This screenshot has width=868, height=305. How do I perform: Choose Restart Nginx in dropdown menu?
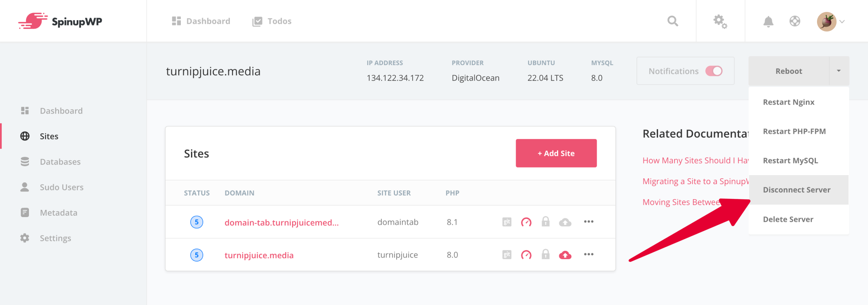(788, 102)
